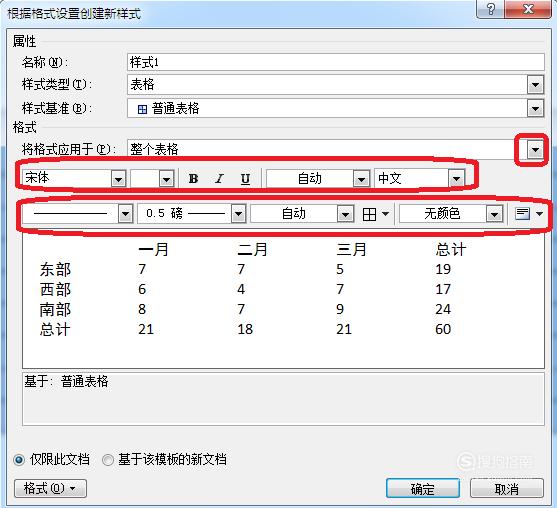Click the 取消 button

pyautogui.click(x=507, y=489)
